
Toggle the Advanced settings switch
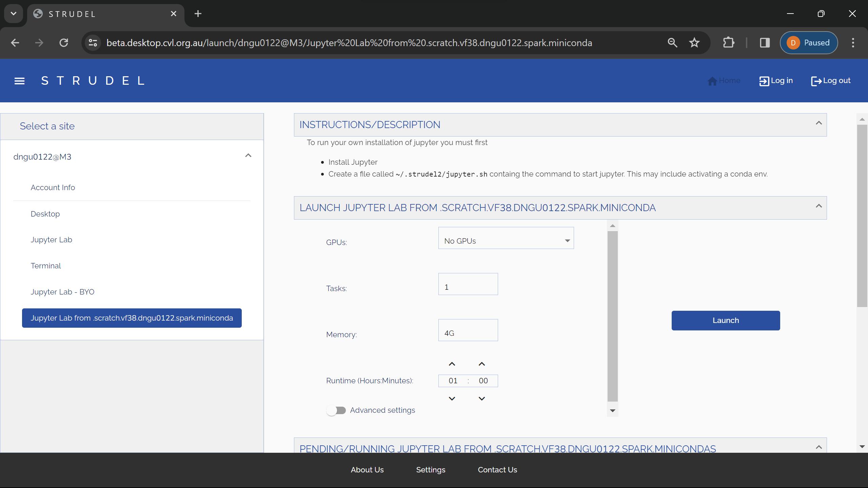[336, 410]
